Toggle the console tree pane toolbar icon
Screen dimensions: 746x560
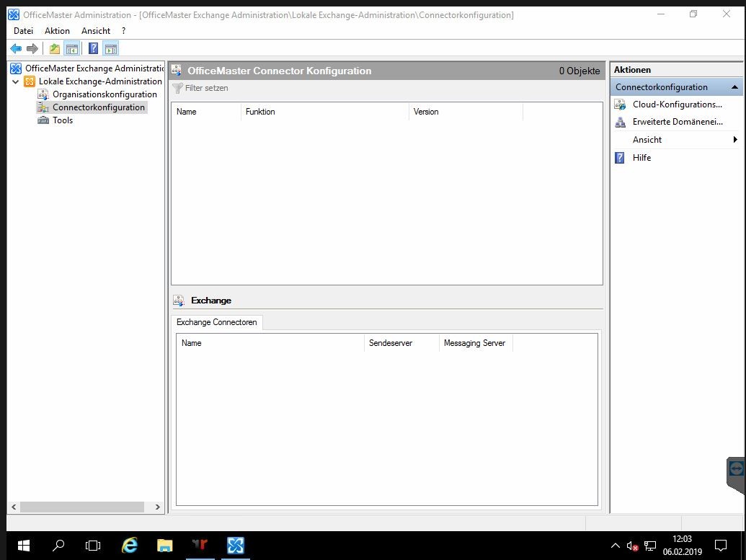(x=71, y=49)
